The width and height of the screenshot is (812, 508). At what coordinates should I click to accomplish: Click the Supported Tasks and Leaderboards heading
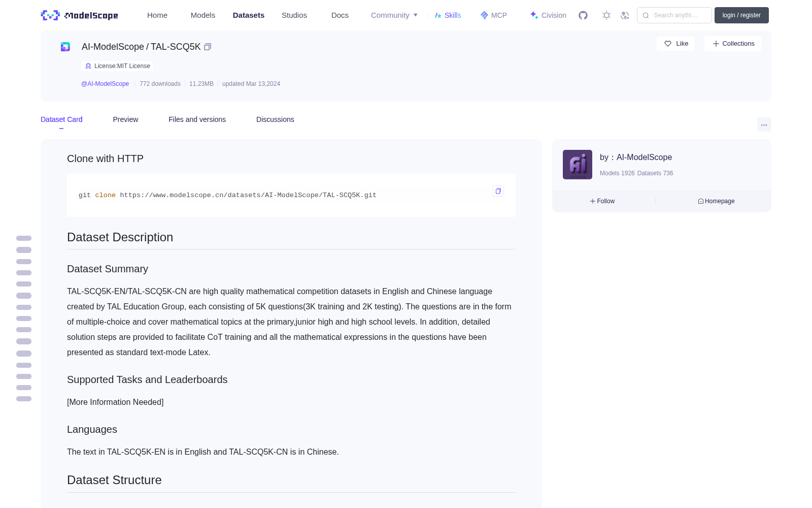click(147, 379)
